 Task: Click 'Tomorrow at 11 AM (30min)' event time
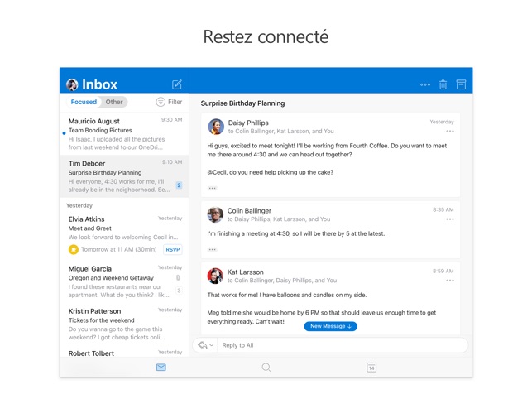119,250
